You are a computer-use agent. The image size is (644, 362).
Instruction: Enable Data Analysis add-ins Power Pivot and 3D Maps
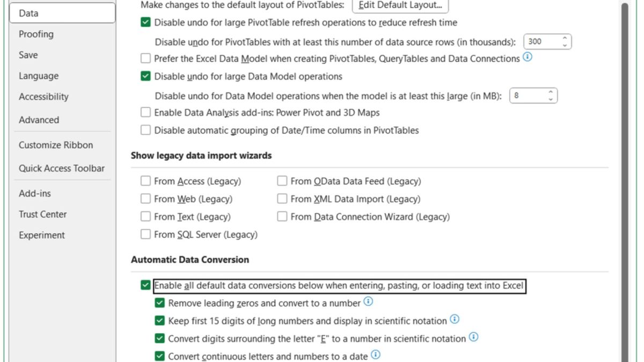pos(145,112)
